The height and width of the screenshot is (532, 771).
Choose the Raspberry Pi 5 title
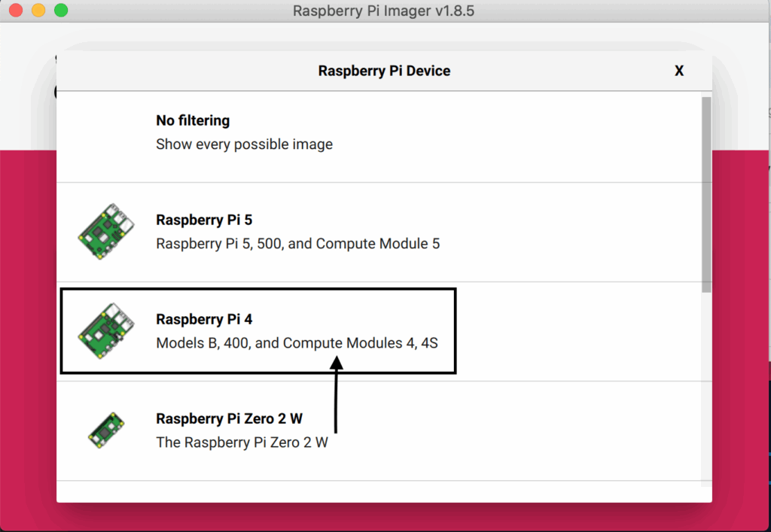tap(204, 220)
